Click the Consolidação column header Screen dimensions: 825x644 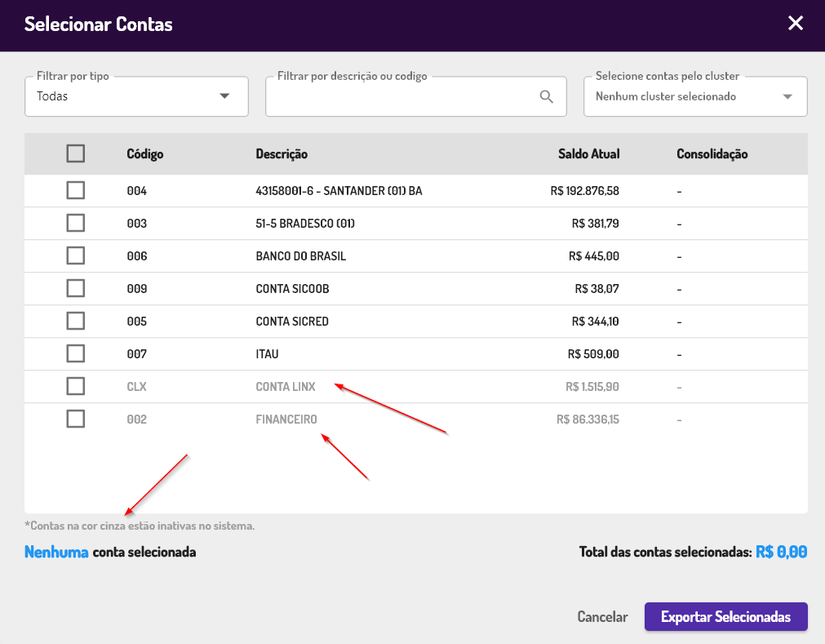click(x=712, y=154)
